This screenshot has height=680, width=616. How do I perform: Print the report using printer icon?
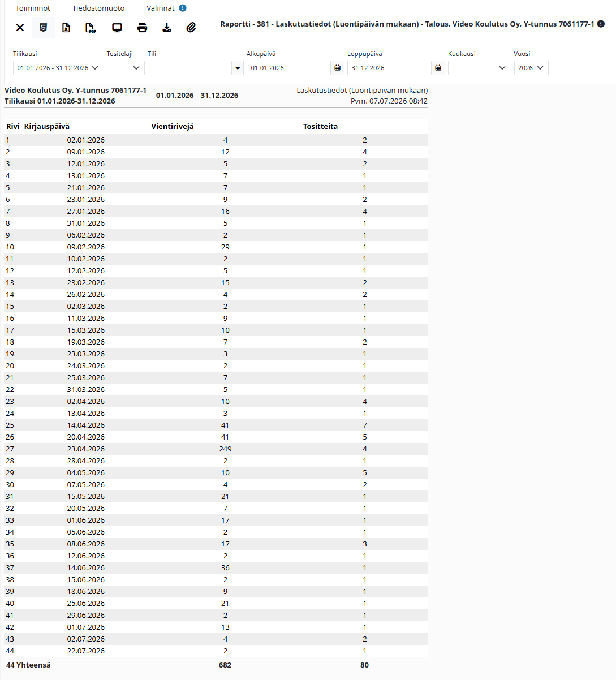(x=142, y=28)
